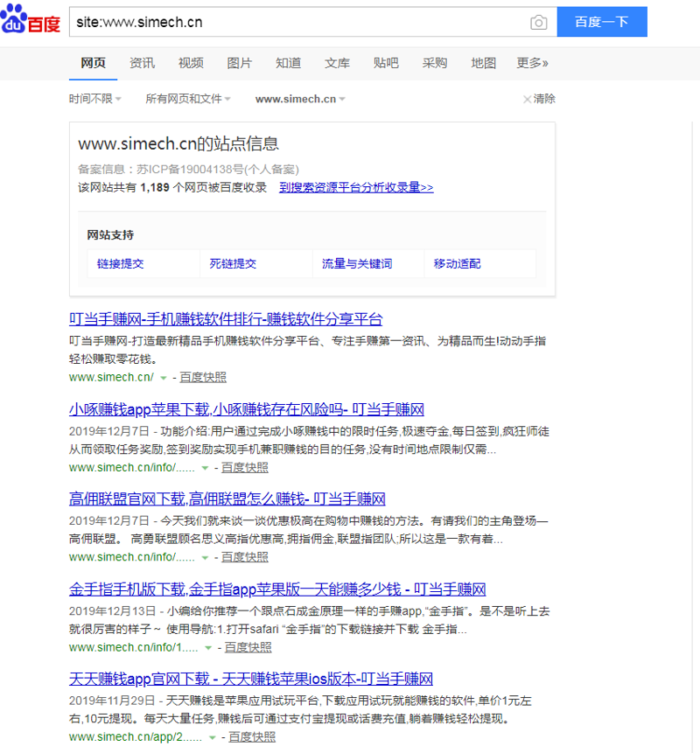Open result 高佣联盟官网下载
Image resolution: width=700 pixels, height=753 pixels.
227,499
